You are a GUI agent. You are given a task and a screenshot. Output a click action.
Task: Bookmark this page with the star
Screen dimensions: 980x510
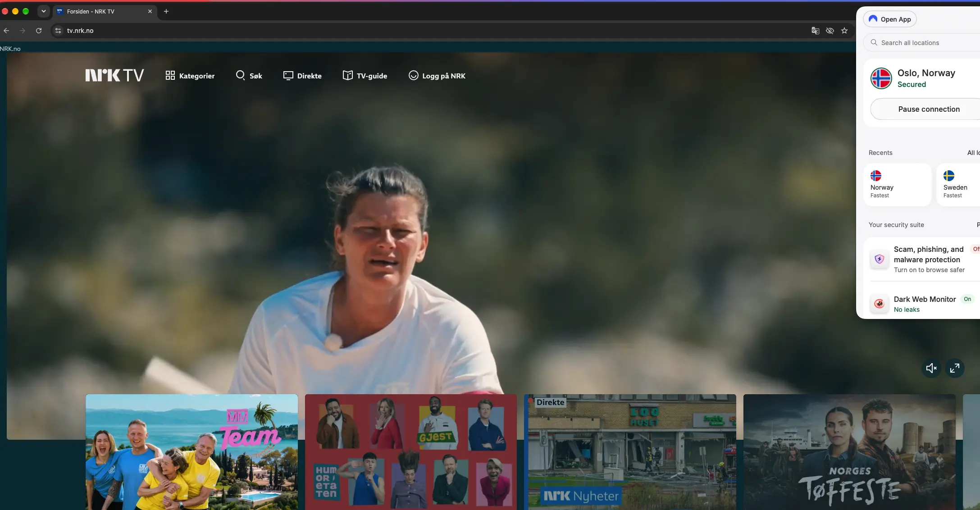(x=844, y=31)
